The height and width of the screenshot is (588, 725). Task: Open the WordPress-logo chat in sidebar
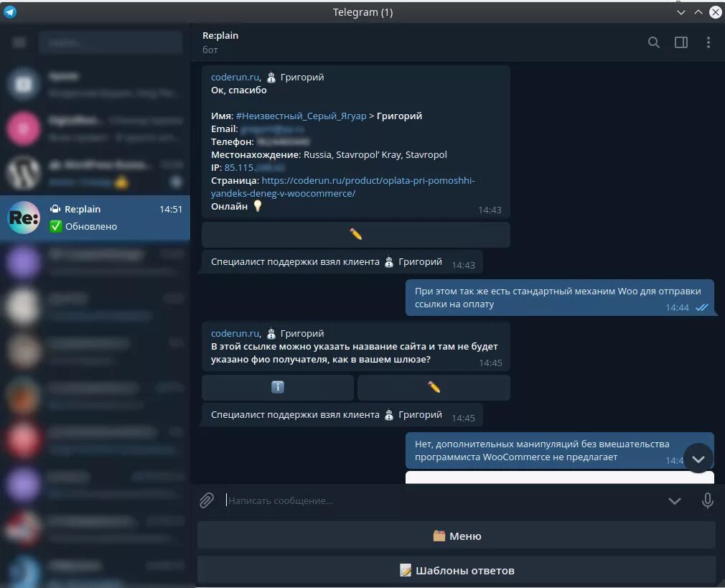[95, 172]
